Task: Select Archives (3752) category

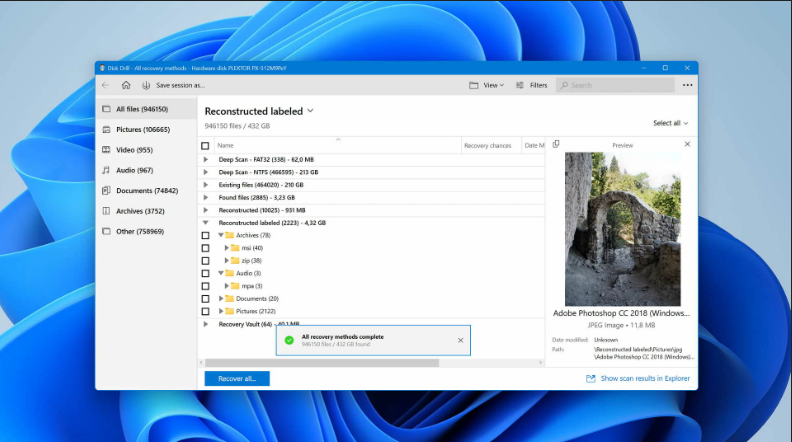Action: click(146, 211)
